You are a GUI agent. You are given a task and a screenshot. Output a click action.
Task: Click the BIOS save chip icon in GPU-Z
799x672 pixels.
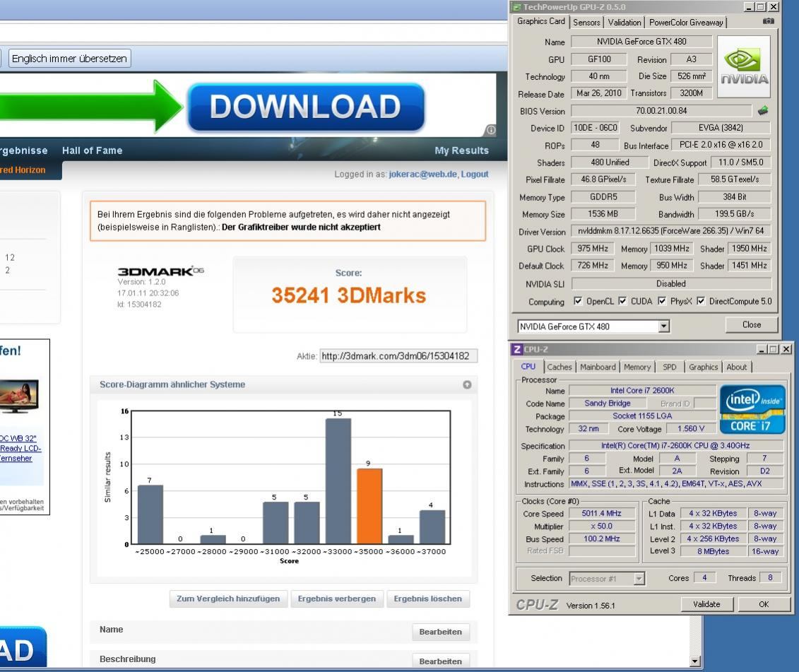coord(763,110)
